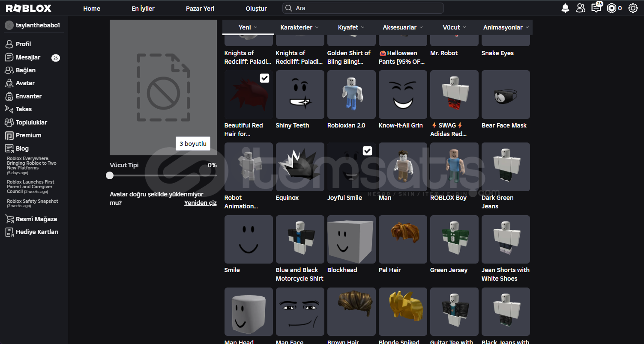Click the taylanthebabo1 profile avatar
Screen dimensions: 644x344
[x=9, y=25]
